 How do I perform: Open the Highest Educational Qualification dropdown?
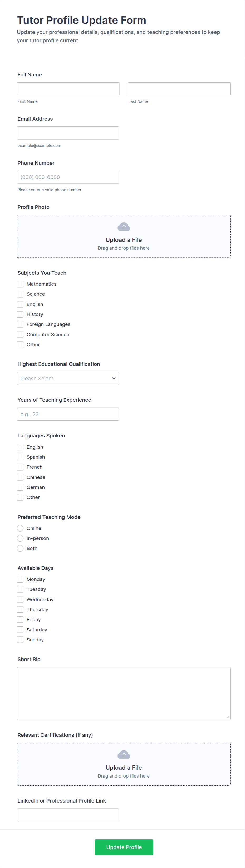68,378
